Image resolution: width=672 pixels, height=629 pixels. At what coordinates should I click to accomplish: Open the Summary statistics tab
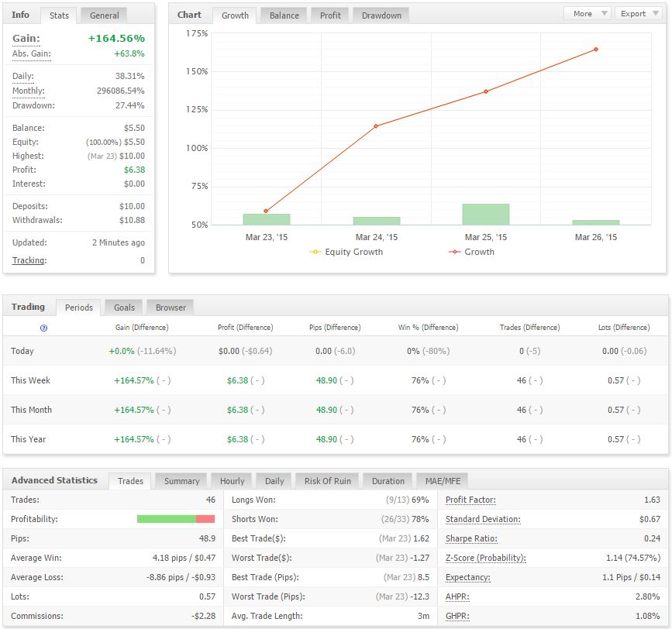point(181,481)
